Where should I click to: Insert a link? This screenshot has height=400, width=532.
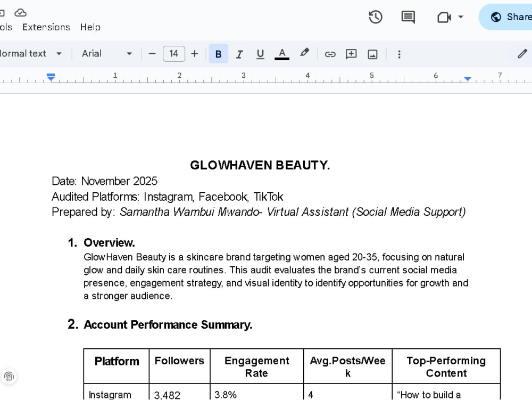(330, 54)
